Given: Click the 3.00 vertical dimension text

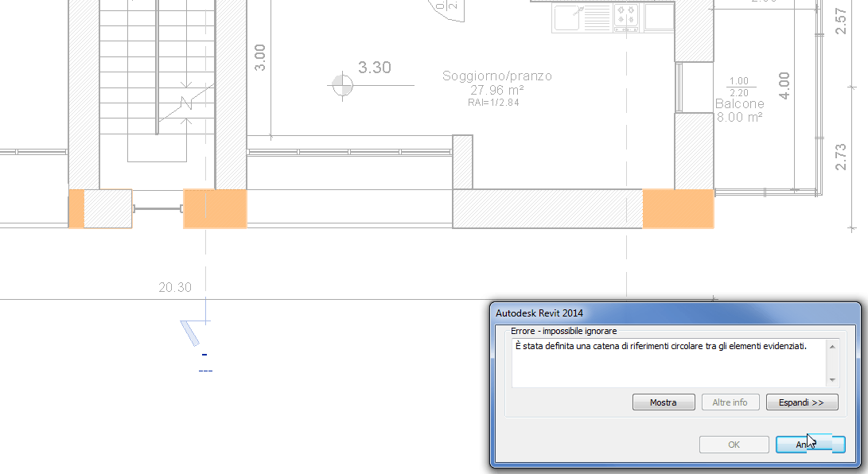Looking at the screenshot, I should [x=259, y=57].
